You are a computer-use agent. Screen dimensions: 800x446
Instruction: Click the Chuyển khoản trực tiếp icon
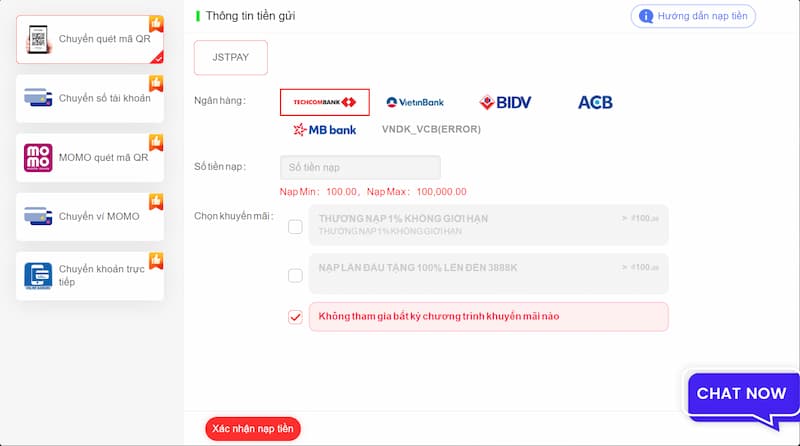coord(38,276)
